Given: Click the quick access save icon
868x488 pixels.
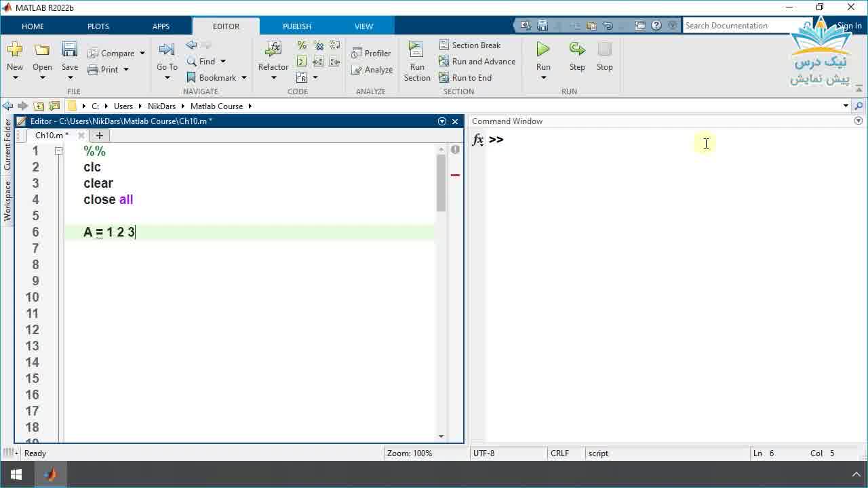Looking at the screenshot, I should 542,26.
